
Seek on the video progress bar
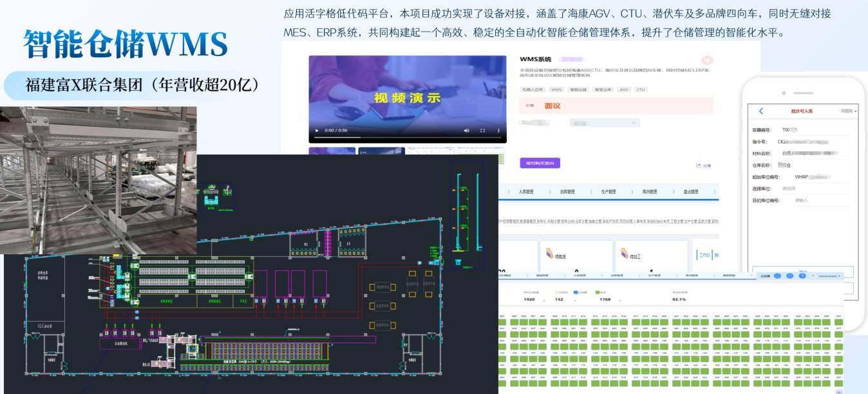point(408,137)
